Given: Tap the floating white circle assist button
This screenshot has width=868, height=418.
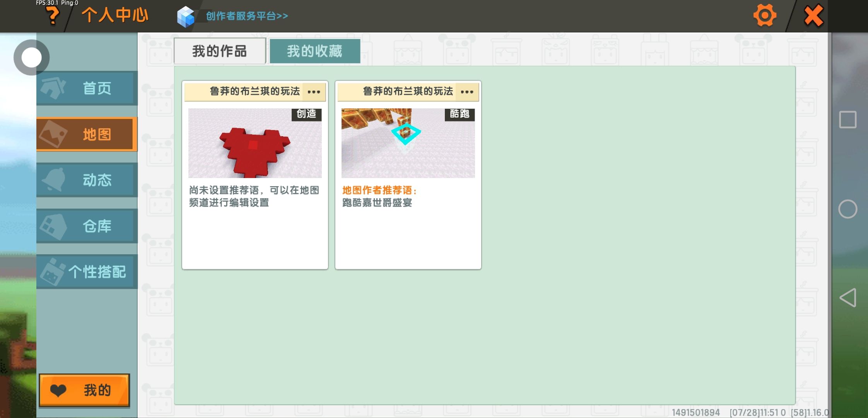Looking at the screenshot, I should (x=31, y=57).
